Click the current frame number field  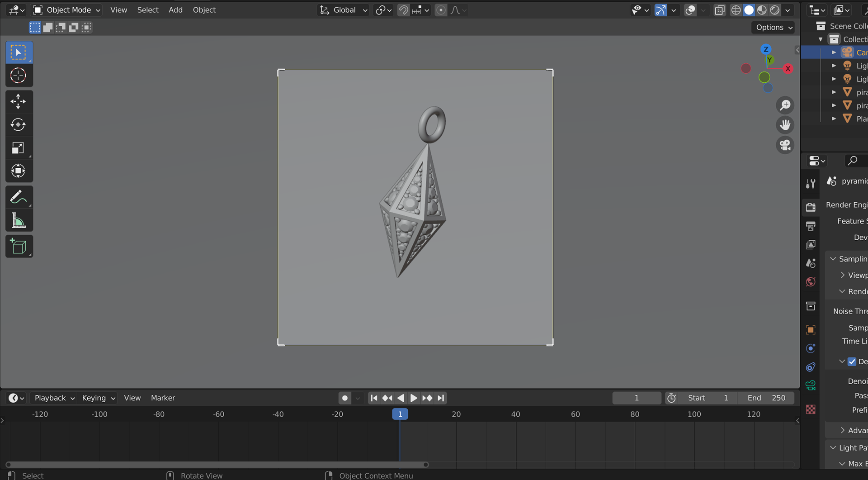tap(637, 398)
